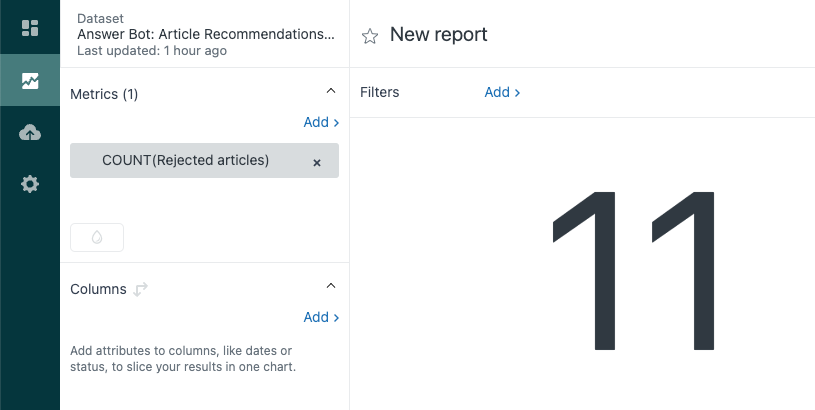815x410 pixels.
Task: Add an attribute via Columns Add
Action: (321, 317)
